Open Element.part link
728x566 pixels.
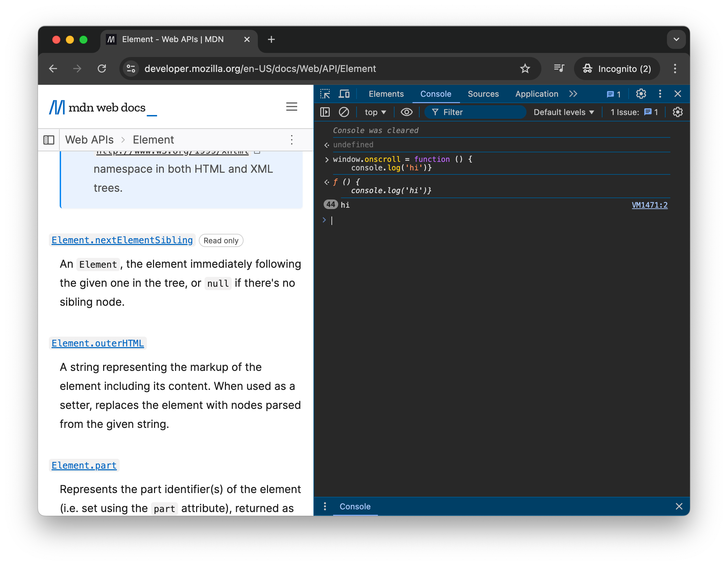[x=84, y=466]
